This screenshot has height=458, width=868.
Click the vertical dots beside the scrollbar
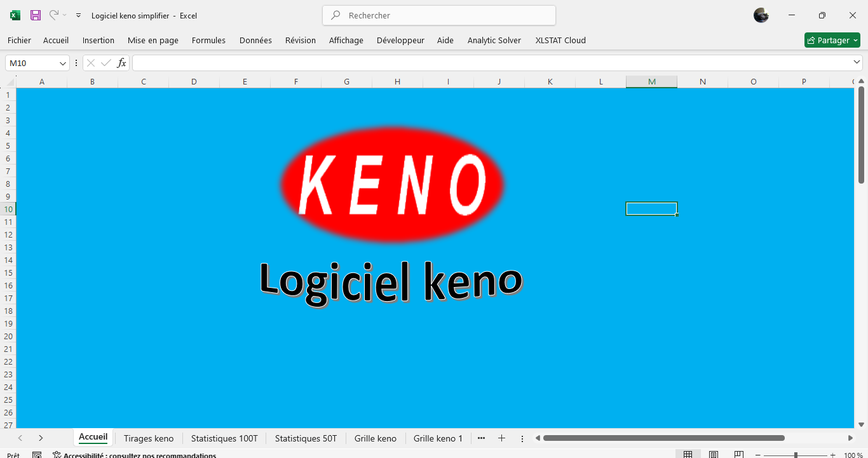[522, 438]
